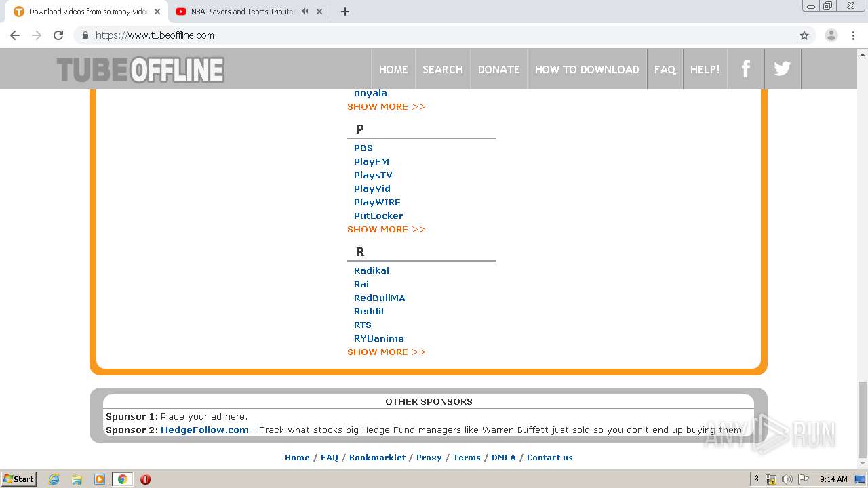The image size is (868, 488).
Task: Open the footer Terms link
Action: 467,457
